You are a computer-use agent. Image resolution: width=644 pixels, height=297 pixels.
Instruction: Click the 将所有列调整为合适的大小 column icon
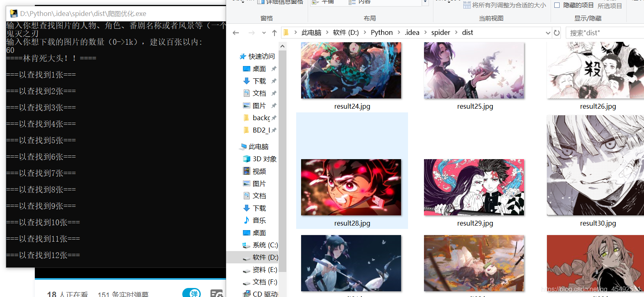point(467,5)
